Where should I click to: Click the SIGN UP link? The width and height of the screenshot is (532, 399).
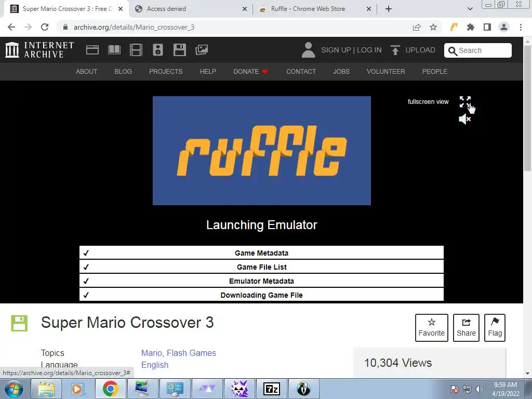coord(336,50)
